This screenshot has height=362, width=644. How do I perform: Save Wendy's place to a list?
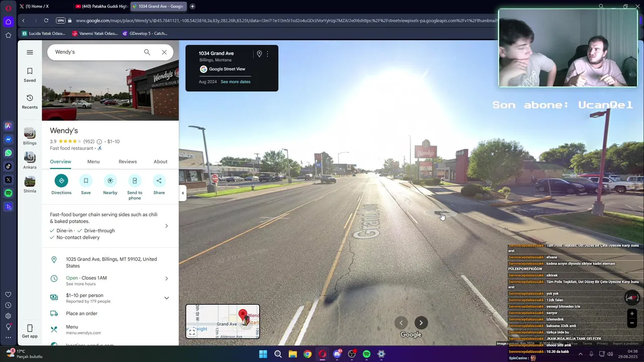(86, 185)
